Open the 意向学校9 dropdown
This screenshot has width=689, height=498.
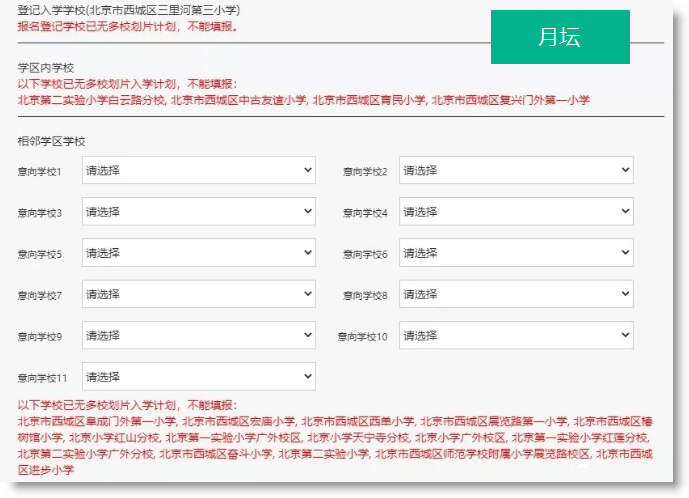coord(199,335)
